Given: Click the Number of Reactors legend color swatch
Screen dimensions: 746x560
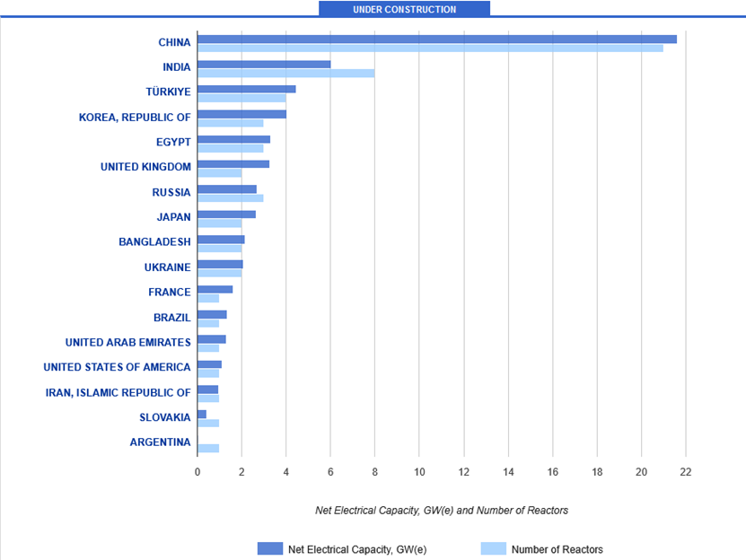Looking at the screenshot, I should pos(494,548).
